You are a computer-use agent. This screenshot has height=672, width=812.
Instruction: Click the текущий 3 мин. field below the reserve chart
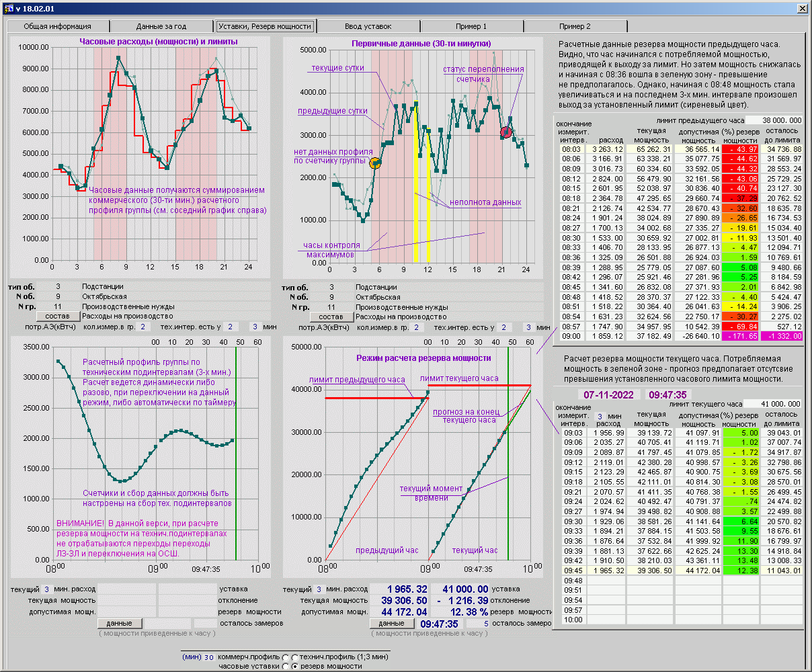click(319, 589)
